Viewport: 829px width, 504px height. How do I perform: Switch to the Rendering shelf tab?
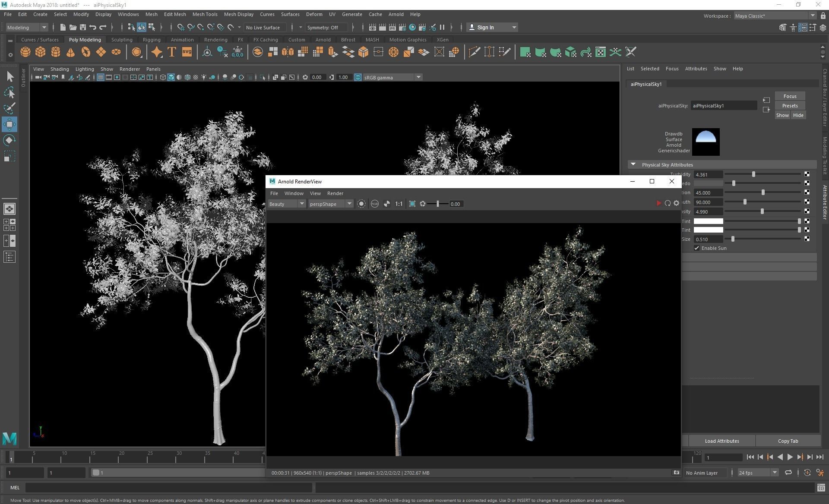(215, 39)
